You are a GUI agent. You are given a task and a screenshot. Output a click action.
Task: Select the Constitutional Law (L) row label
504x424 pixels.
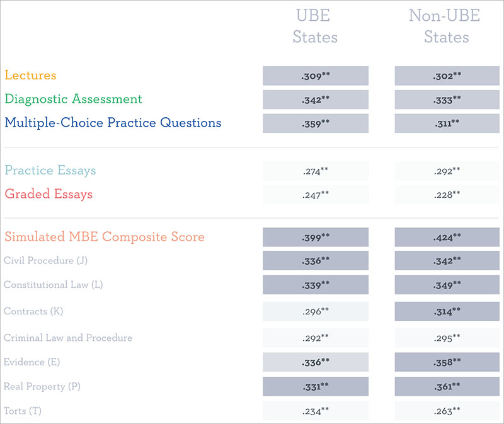pyautogui.click(x=53, y=285)
